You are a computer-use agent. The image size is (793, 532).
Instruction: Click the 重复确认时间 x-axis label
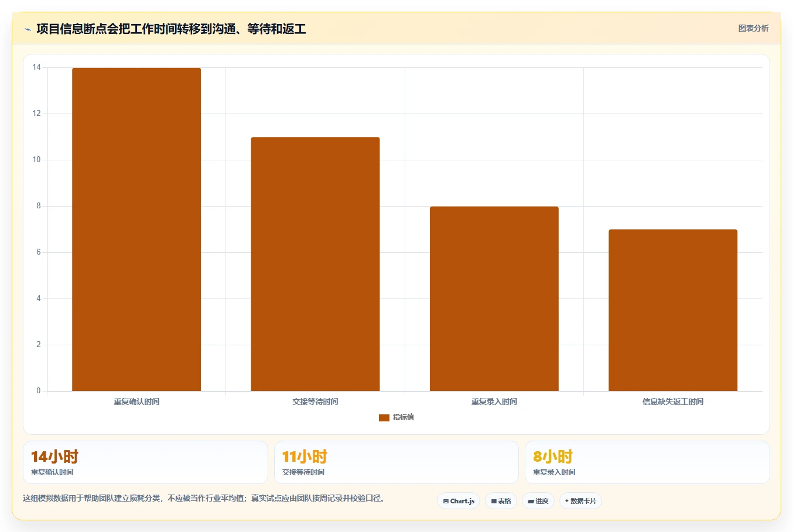pyautogui.click(x=136, y=401)
